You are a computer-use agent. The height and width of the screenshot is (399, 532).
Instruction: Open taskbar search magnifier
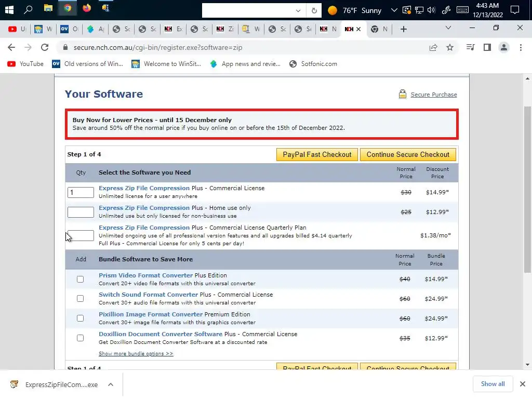coord(28,9)
